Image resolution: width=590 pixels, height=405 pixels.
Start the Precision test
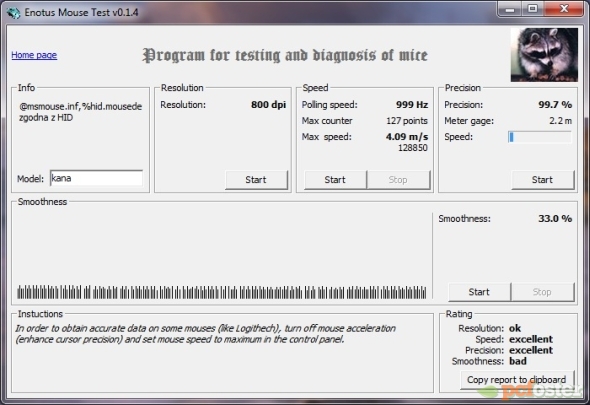[x=543, y=180]
